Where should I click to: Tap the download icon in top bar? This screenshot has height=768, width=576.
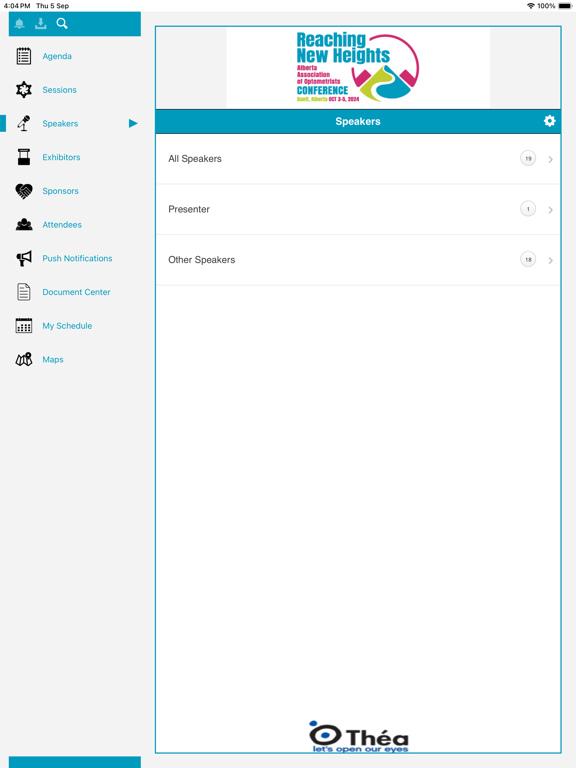pos(41,24)
